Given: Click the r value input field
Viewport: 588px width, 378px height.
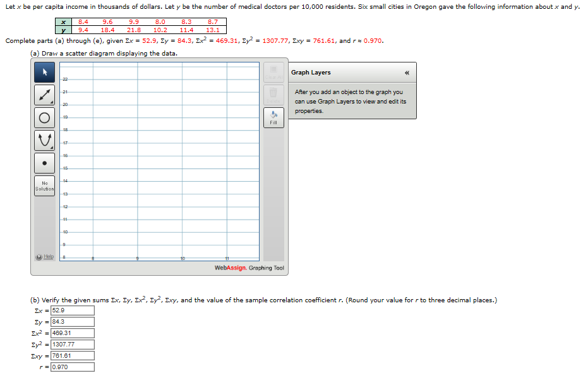Looking at the screenshot, I should pyautogui.click(x=73, y=367).
